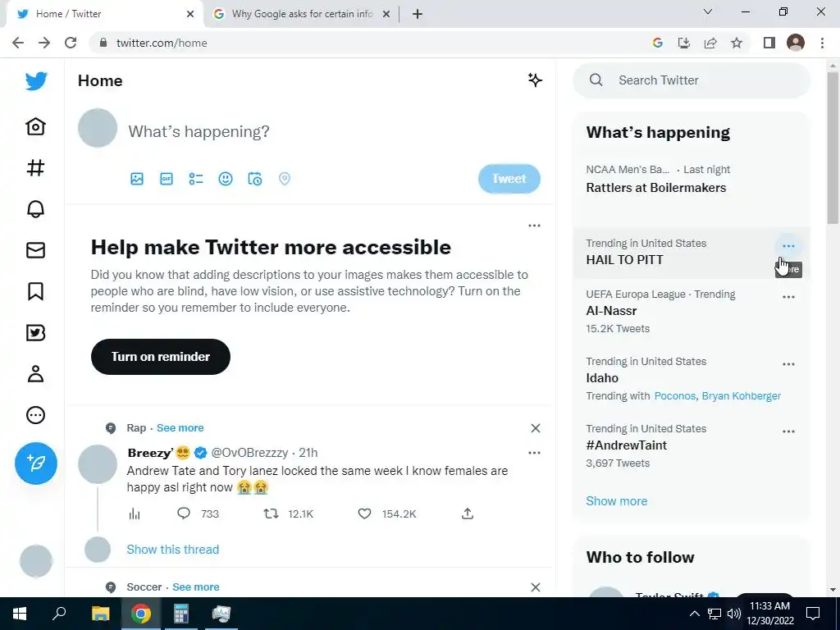Add media image icon to tweet

pyautogui.click(x=137, y=179)
